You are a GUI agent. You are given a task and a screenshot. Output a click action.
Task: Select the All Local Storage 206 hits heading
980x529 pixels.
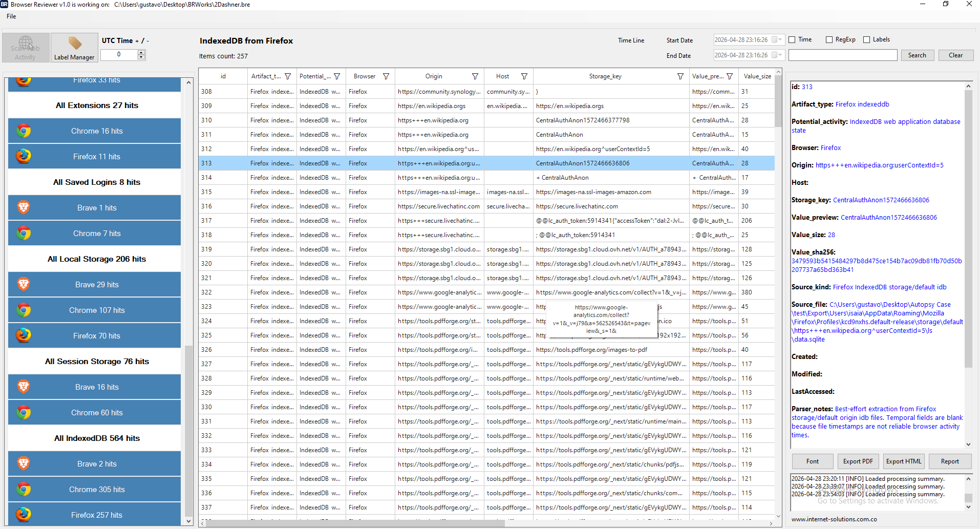pos(97,259)
